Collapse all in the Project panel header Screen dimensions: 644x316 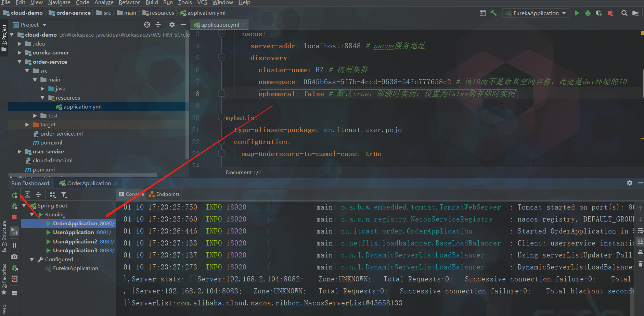pyautogui.click(x=158, y=25)
